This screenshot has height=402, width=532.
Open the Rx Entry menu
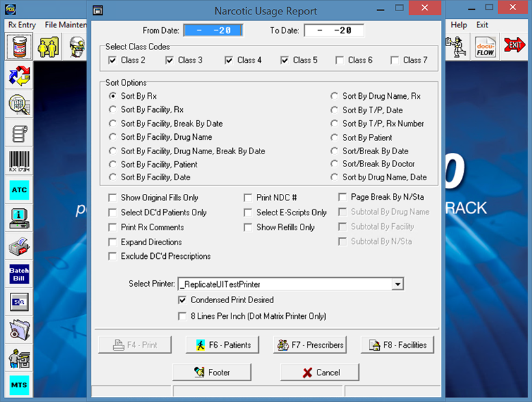pos(22,25)
